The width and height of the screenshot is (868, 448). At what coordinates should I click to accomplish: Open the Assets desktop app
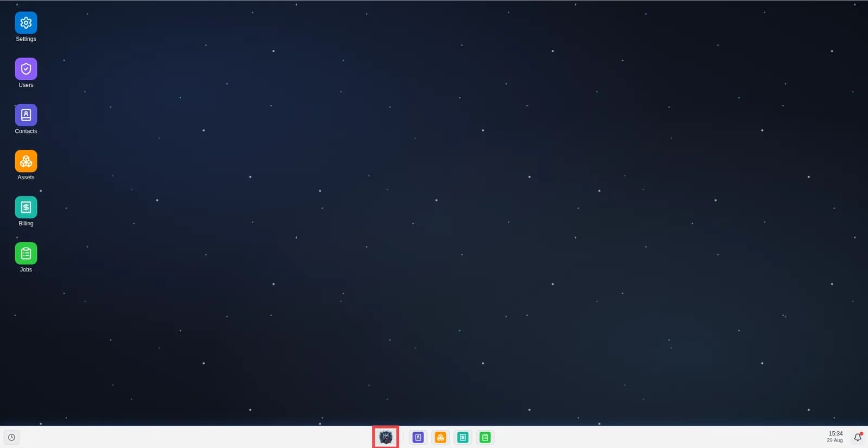click(x=26, y=161)
